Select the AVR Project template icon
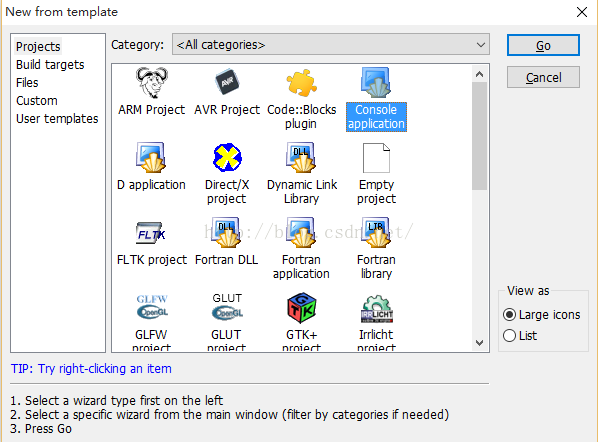598x442 pixels. point(227,82)
